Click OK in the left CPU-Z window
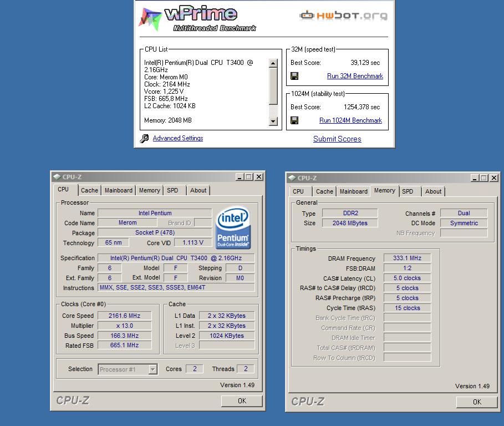This screenshot has width=504, height=426. [x=242, y=401]
